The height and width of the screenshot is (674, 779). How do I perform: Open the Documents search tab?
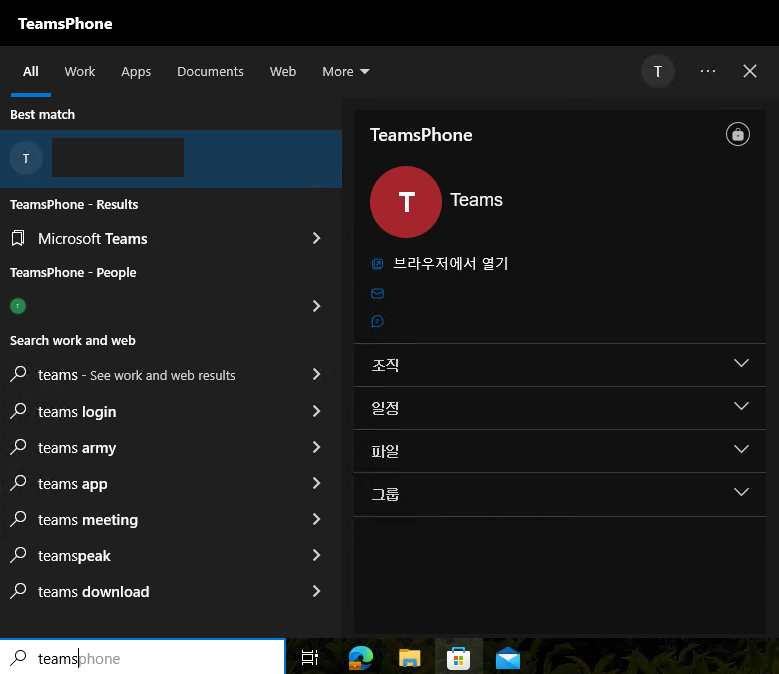(210, 72)
